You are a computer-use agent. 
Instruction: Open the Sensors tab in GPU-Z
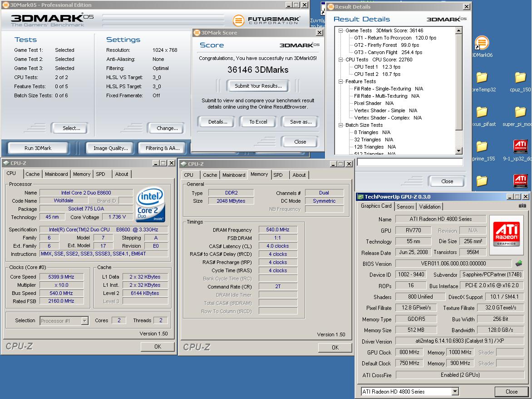point(405,206)
